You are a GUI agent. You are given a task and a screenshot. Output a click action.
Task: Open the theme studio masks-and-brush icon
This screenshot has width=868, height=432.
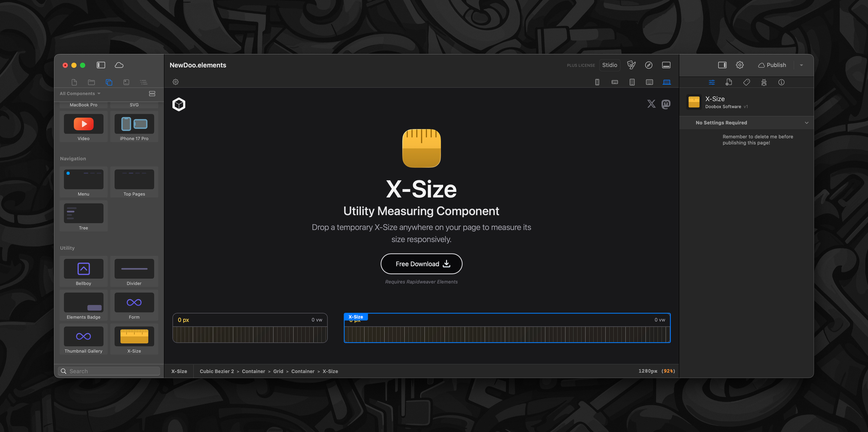point(632,65)
